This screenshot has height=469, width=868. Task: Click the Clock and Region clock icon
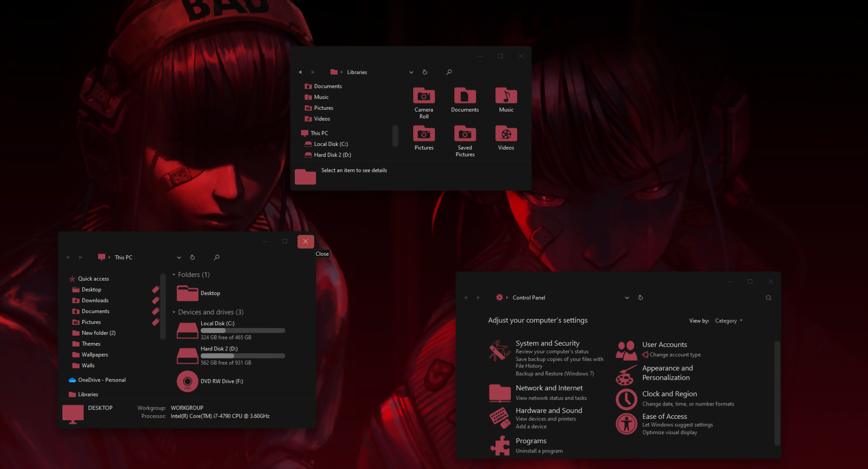point(626,399)
